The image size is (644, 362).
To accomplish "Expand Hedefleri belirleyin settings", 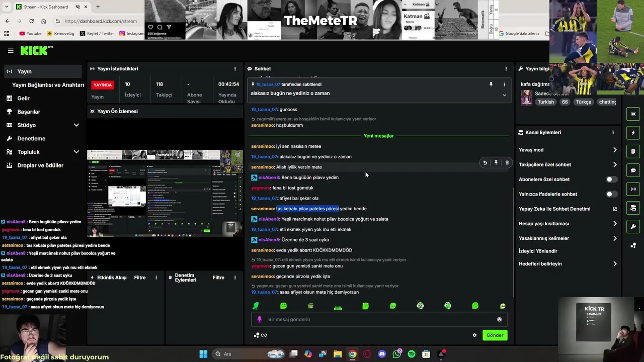I will tap(615, 264).
